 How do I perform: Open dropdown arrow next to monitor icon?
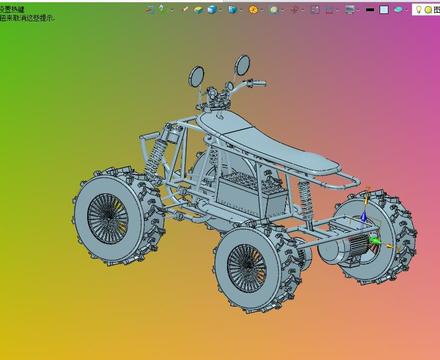[358, 10]
